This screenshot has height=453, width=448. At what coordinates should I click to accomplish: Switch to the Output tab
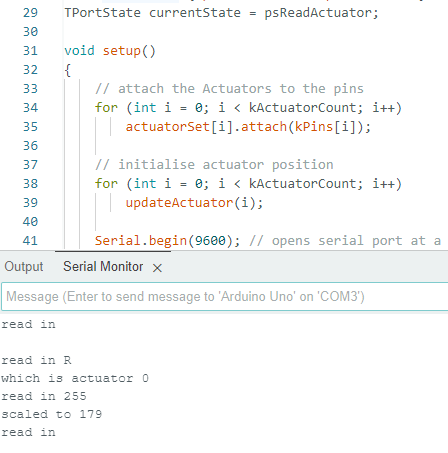coord(24,267)
